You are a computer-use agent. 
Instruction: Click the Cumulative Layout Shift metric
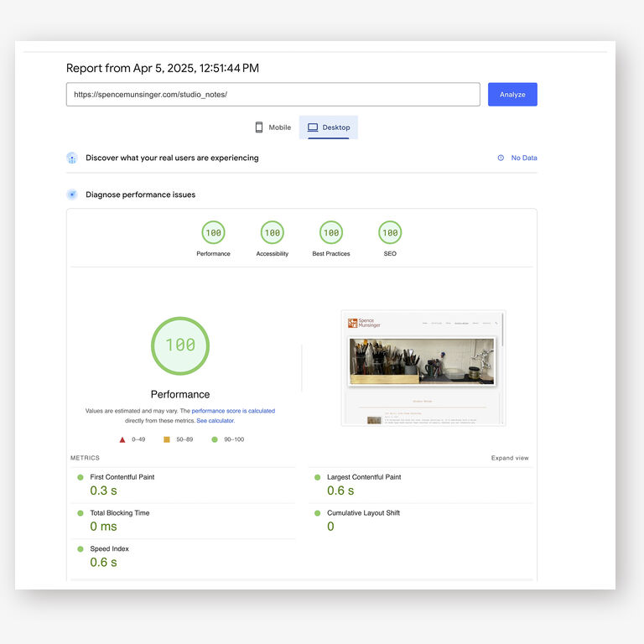363,513
